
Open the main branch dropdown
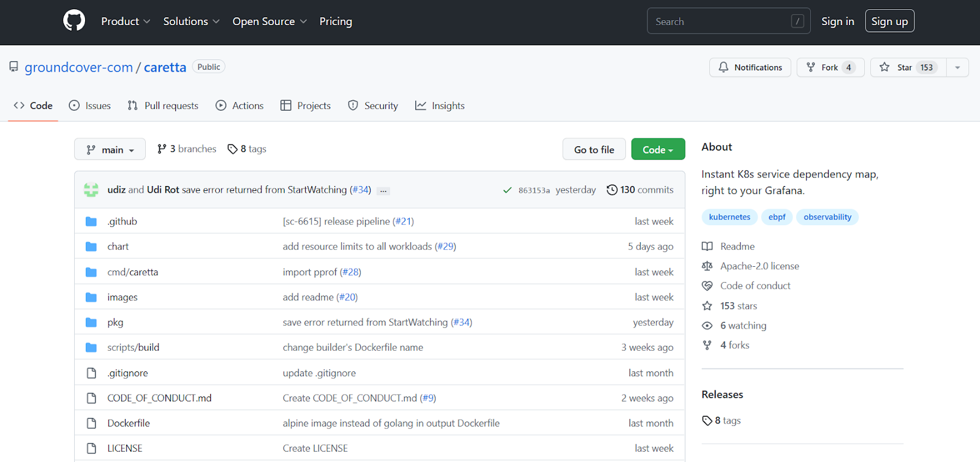click(110, 149)
